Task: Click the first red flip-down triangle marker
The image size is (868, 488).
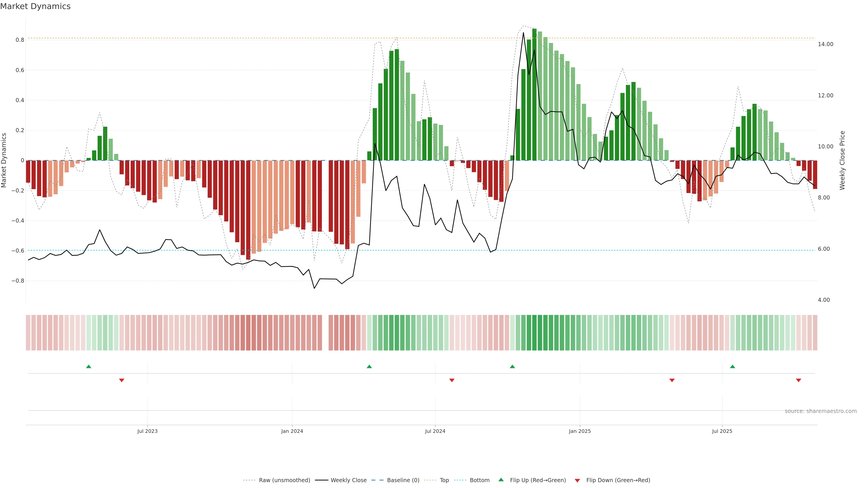Action: [122, 380]
